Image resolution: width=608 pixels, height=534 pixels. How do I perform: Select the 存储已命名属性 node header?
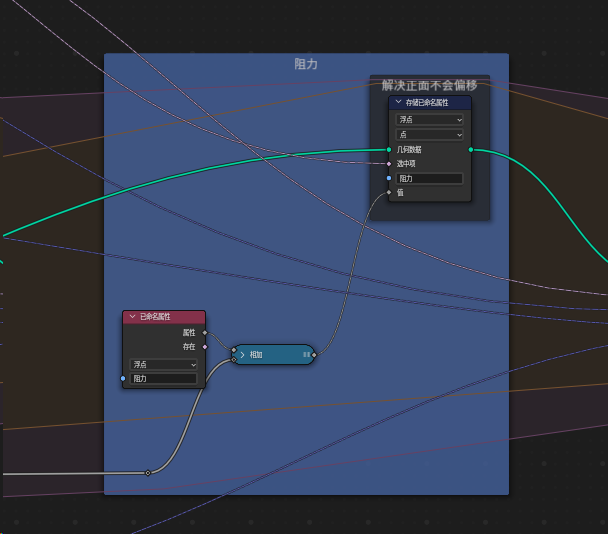coord(430,102)
